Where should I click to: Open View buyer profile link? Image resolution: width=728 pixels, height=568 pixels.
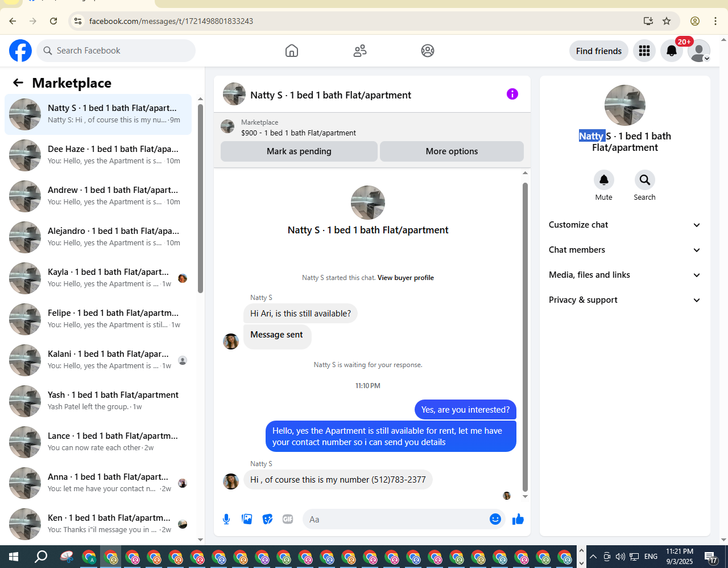coord(406,278)
